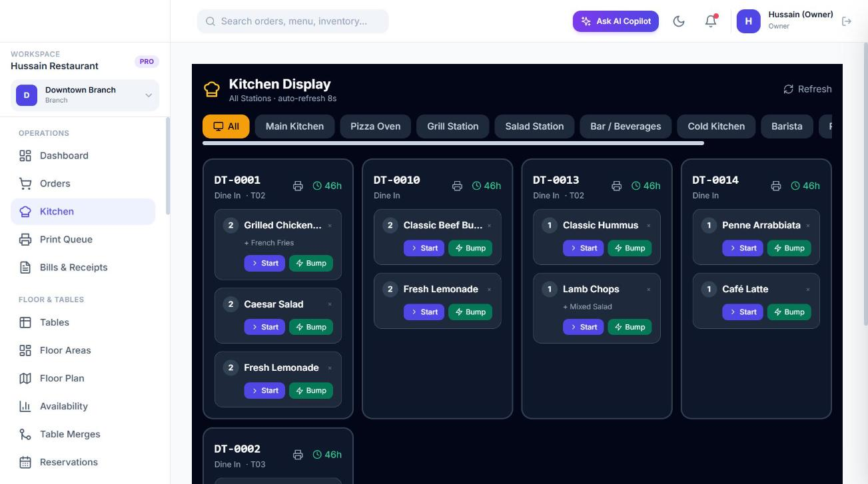The width and height of the screenshot is (868, 484).
Task: Remove Caesar Salad item with x
Action: coord(330,304)
